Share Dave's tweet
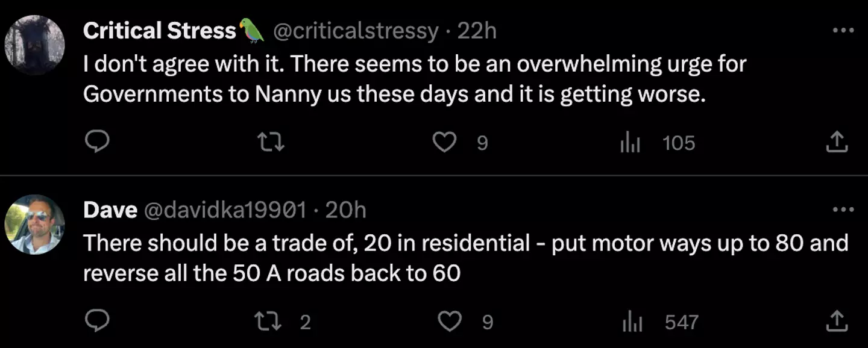Screen dimensions: 868x348 pyautogui.click(x=837, y=322)
